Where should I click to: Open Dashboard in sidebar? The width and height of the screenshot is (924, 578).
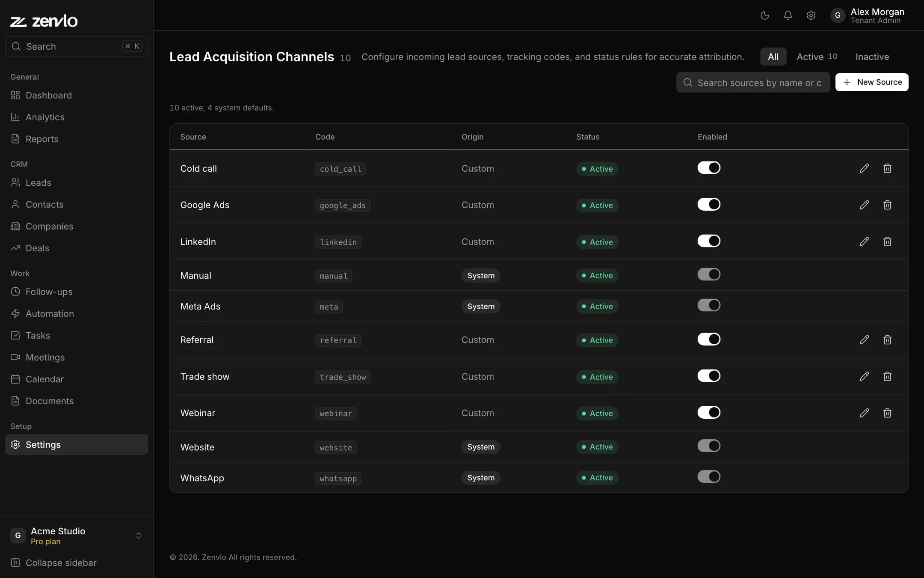click(x=77, y=95)
